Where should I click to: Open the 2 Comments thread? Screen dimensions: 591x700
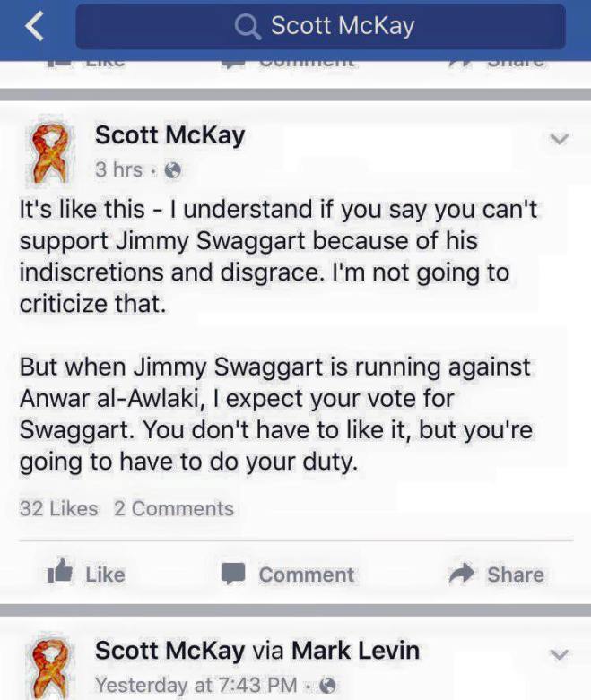173,508
